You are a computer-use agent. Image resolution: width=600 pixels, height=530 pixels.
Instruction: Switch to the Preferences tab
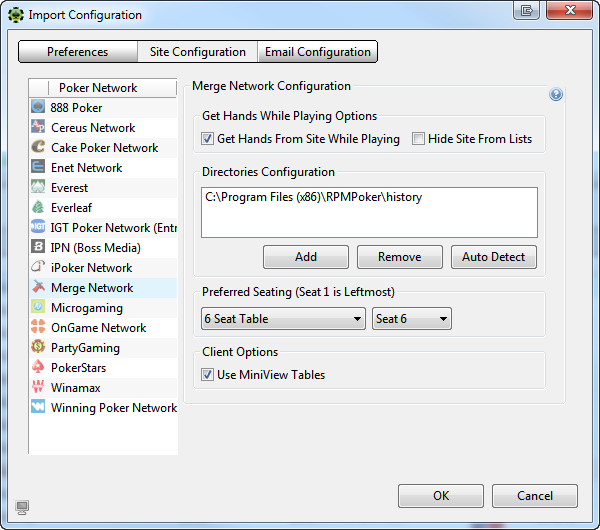(78, 52)
